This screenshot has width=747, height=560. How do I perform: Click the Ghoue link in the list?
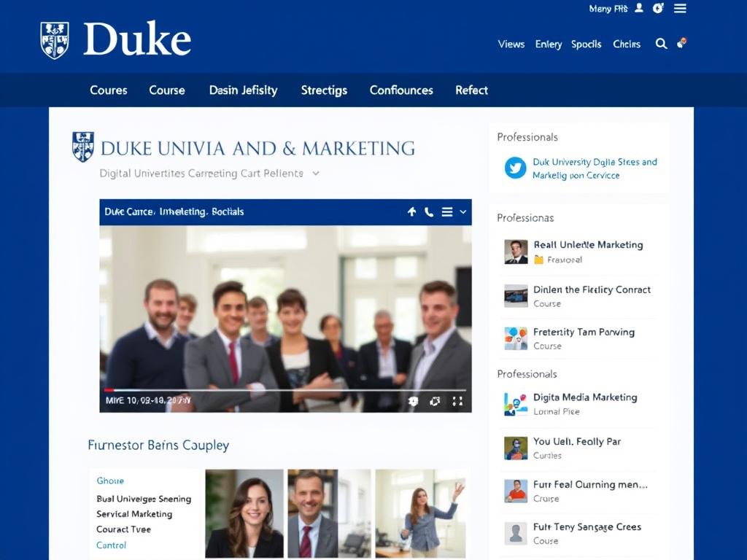pos(110,481)
